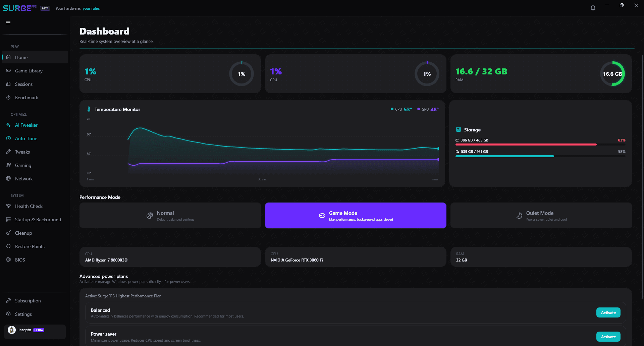Click the Benchmark stopwatch icon
Viewport: 644px width, 346px height.
[8, 97]
